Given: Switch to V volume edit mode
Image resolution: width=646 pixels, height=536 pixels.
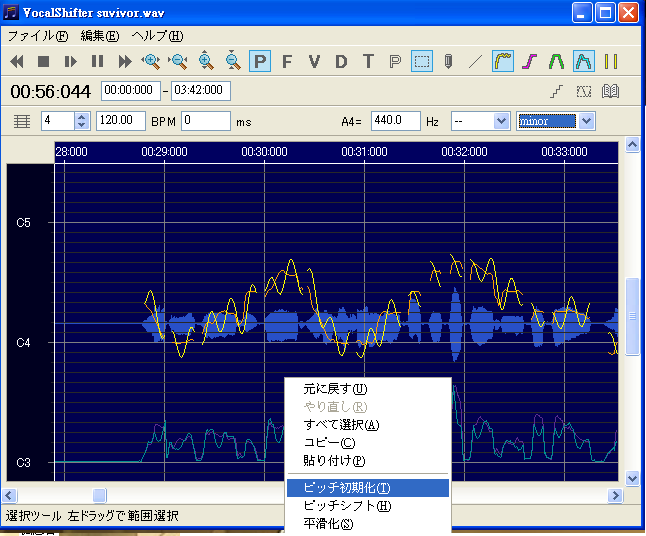Looking at the screenshot, I should coord(314,62).
